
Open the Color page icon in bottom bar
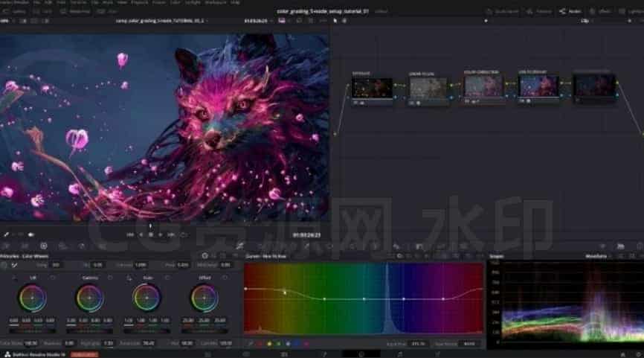[361, 354]
